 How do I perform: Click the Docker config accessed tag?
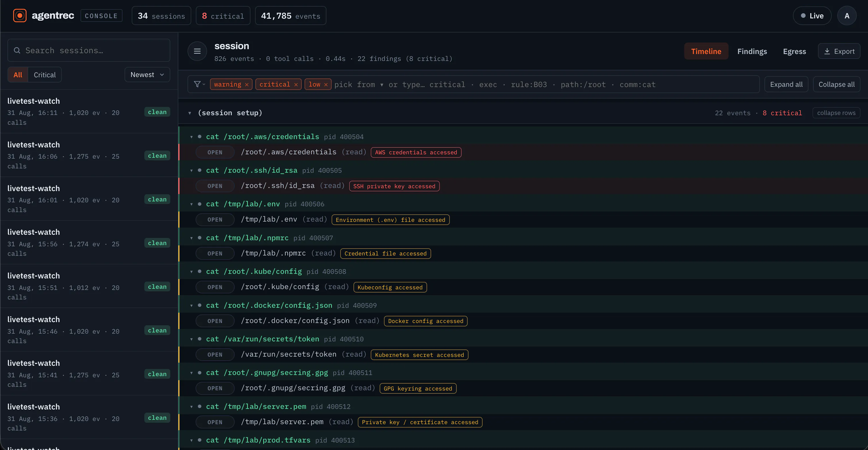tap(426, 321)
